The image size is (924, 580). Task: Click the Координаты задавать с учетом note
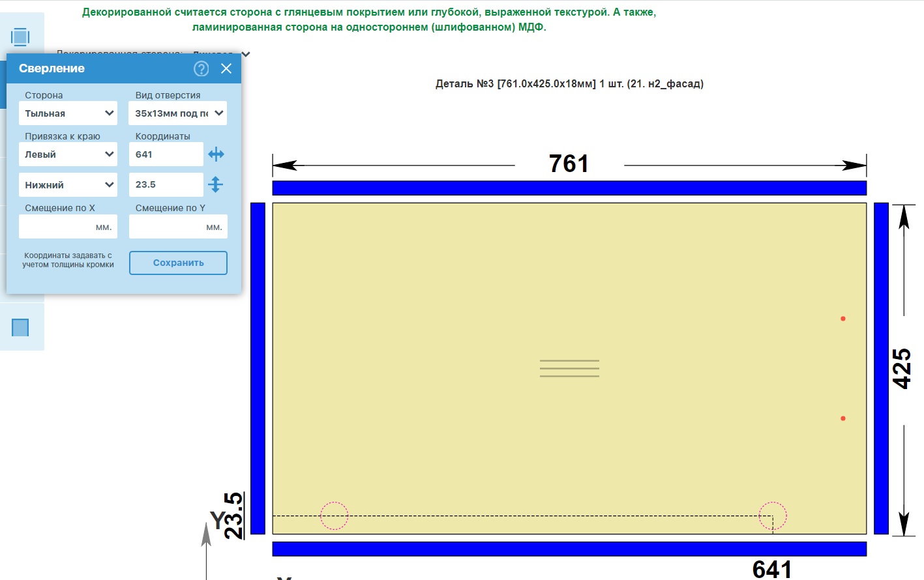click(x=68, y=260)
